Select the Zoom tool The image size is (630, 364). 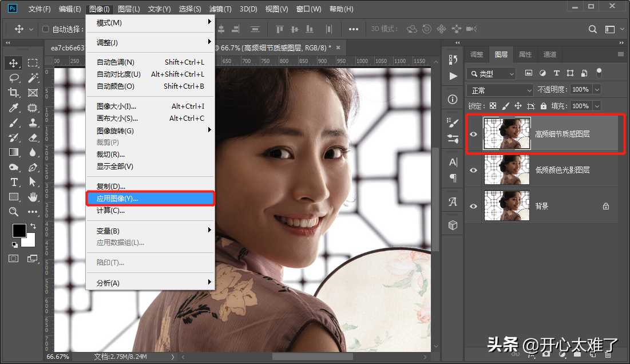[14, 212]
